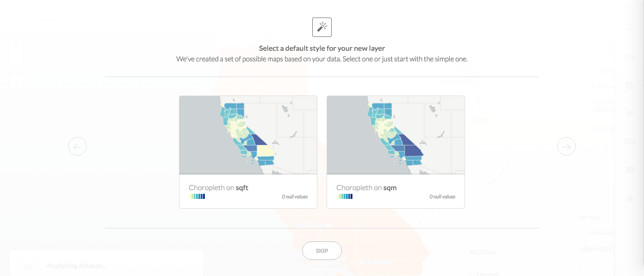
Task: Click the cloud icon beside Analyzing dataset
Action: pos(27,266)
